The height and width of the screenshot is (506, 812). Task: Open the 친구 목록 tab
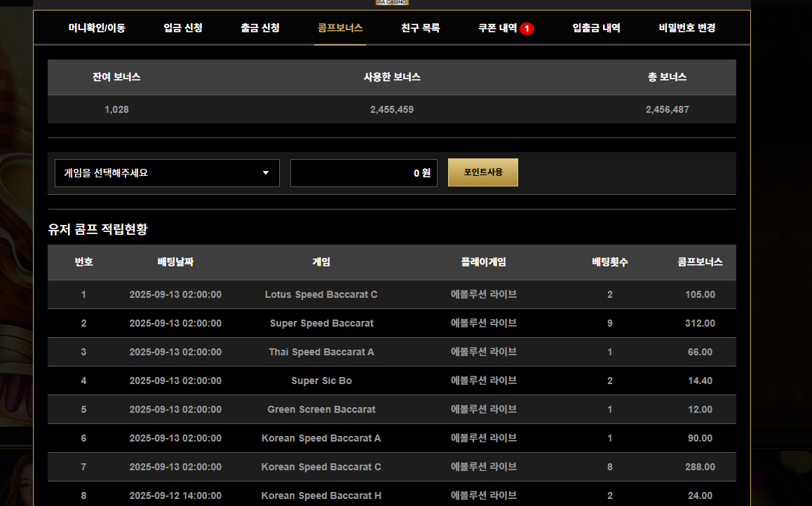pyautogui.click(x=421, y=28)
